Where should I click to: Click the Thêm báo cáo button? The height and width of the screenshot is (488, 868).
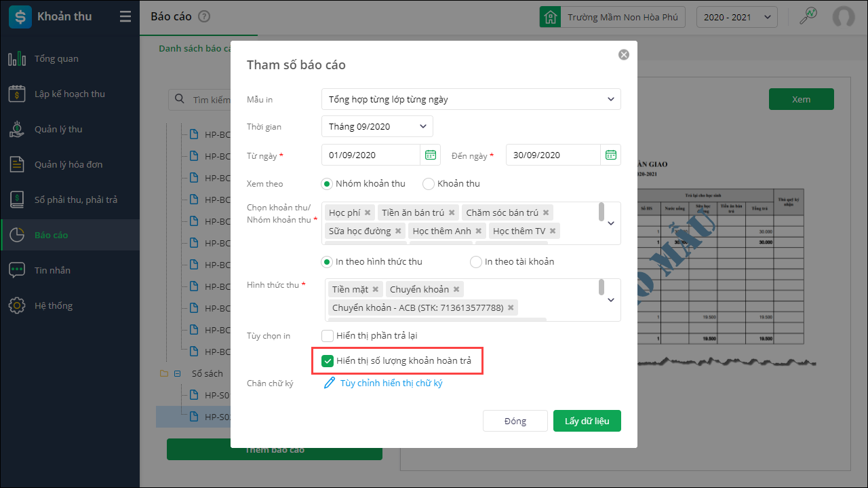pos(275,449)
